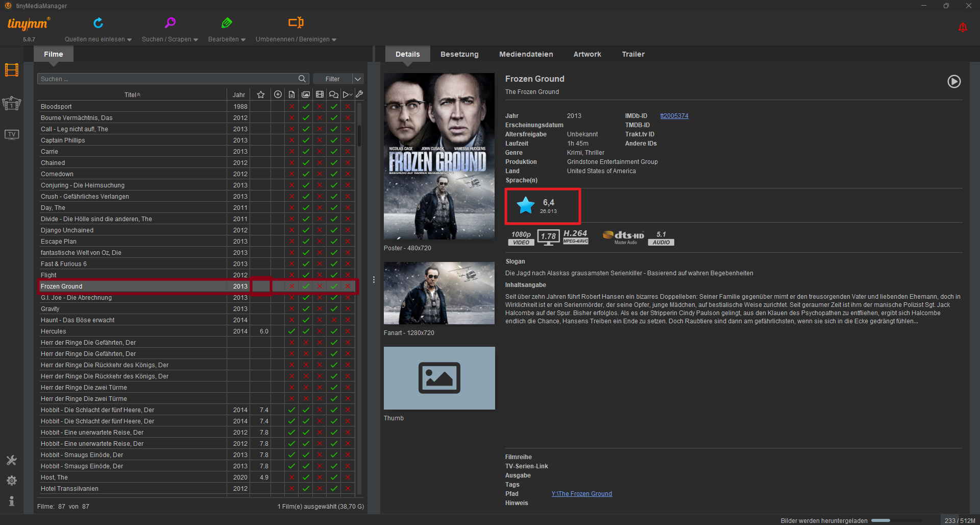This screenshot has width=980, height=525.
Task: Select Haunt - Das Böse erwacht row
Action: (x=197, y=320)
